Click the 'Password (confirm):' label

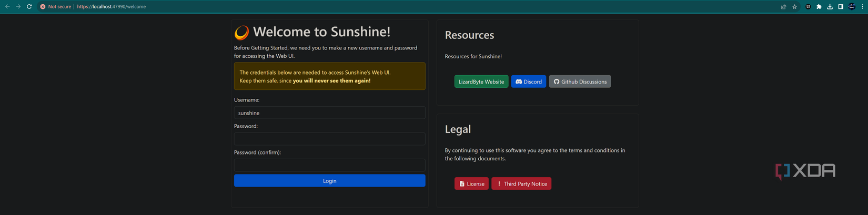click(257, 152)
